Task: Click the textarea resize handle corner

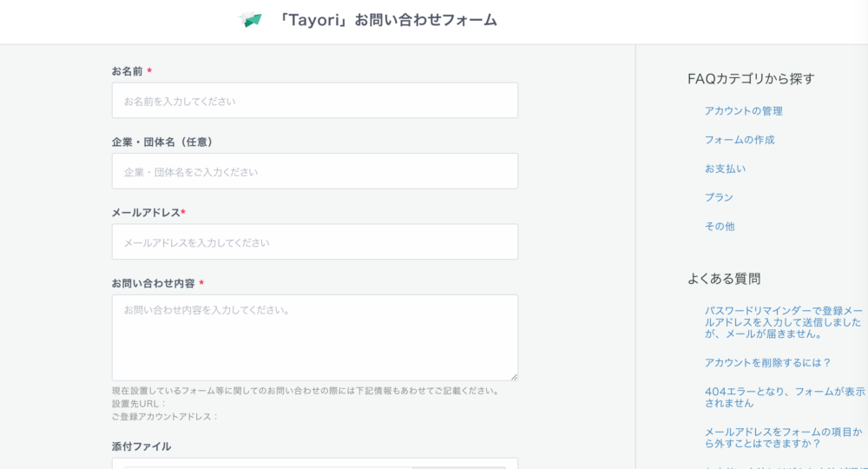Action: click(514, 376)
